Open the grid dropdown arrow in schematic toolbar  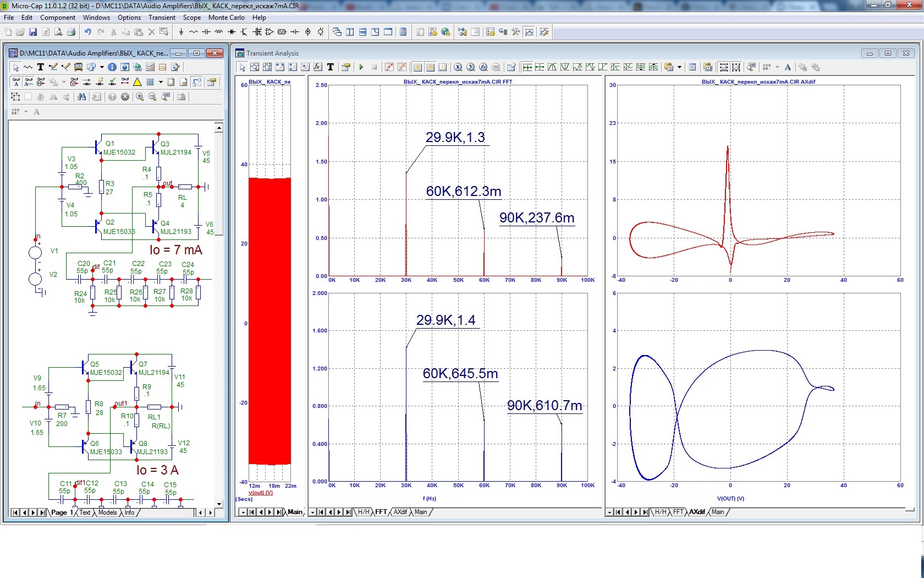[x=161, y=82]
